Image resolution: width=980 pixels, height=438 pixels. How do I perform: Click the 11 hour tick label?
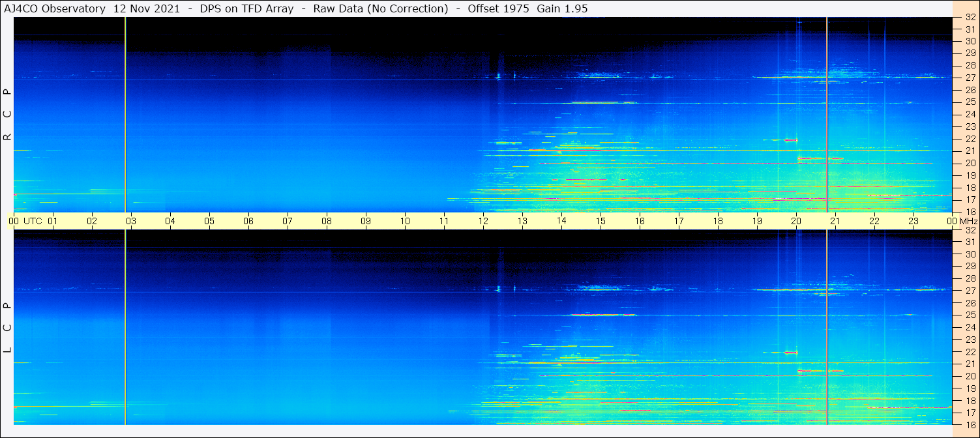(444, 221)
